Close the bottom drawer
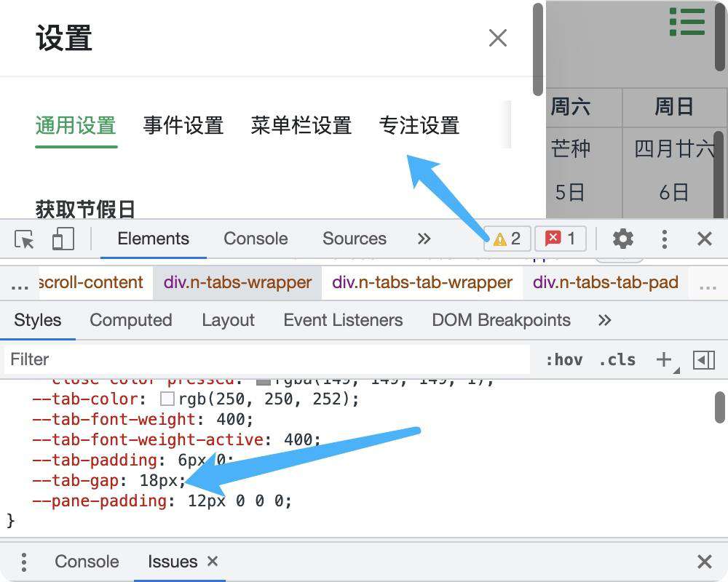Viewport: 728px width, 582px height. (x=705, y=562)
